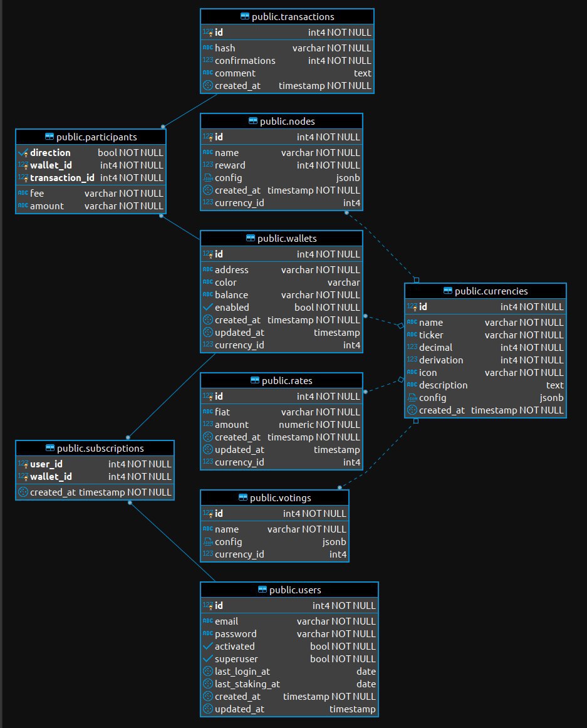
Task: Select the 'fee' column in participants
Action: pos(91,193)
